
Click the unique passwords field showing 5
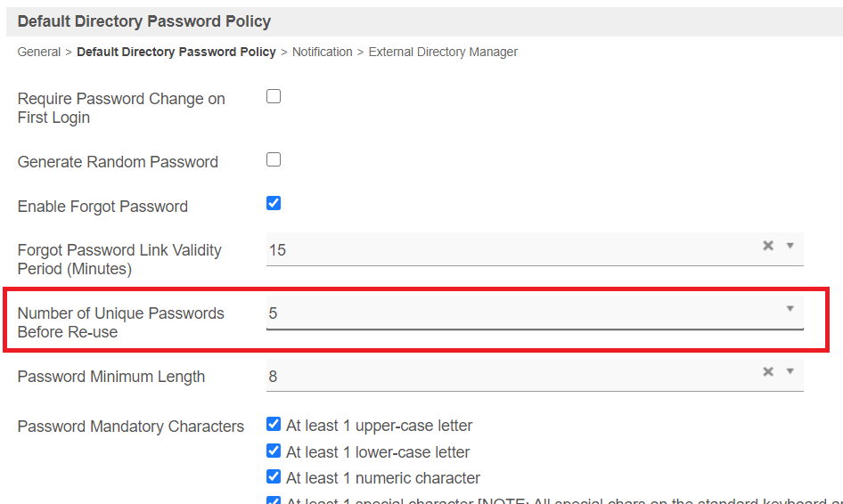point(508,313)
